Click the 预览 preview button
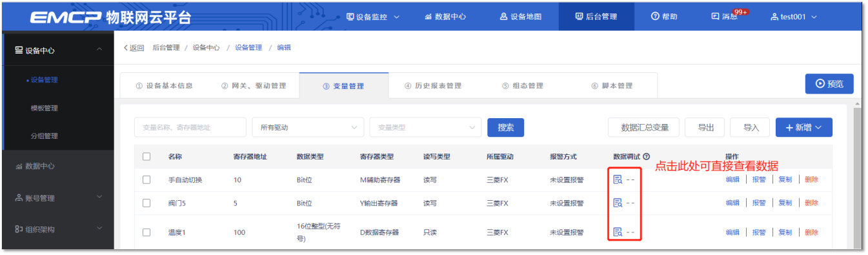This screenshot has height=255, width=868. click(x=829, y=84)
